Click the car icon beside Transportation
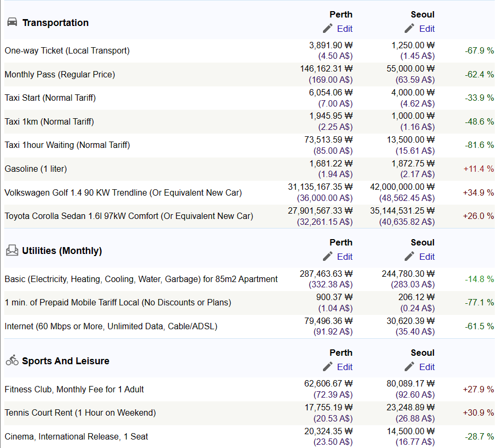This screenshot has height=448, width=498. [12, 22]
